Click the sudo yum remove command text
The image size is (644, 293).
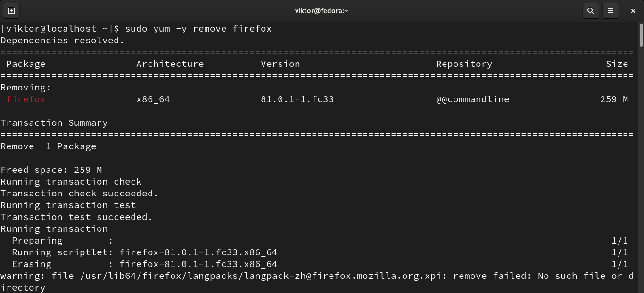(x=198, y=29)
